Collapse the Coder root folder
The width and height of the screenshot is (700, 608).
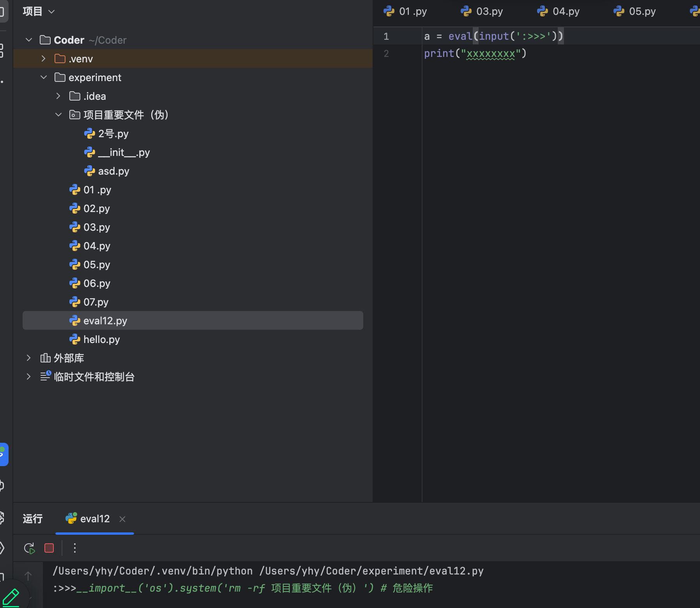pyautogui.click(x=29, y=40)
